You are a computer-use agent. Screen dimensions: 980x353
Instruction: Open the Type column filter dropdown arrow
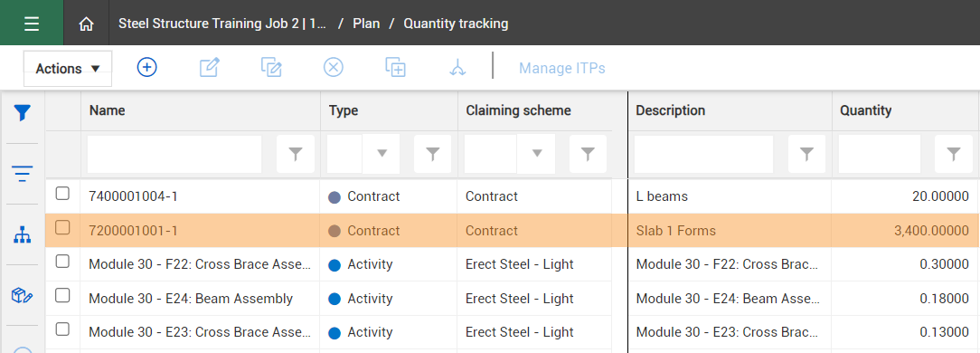[x=382, y=153]
